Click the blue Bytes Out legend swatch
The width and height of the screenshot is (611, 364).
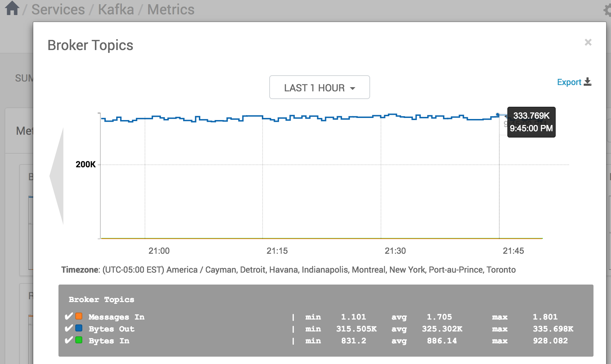(79, 328)
